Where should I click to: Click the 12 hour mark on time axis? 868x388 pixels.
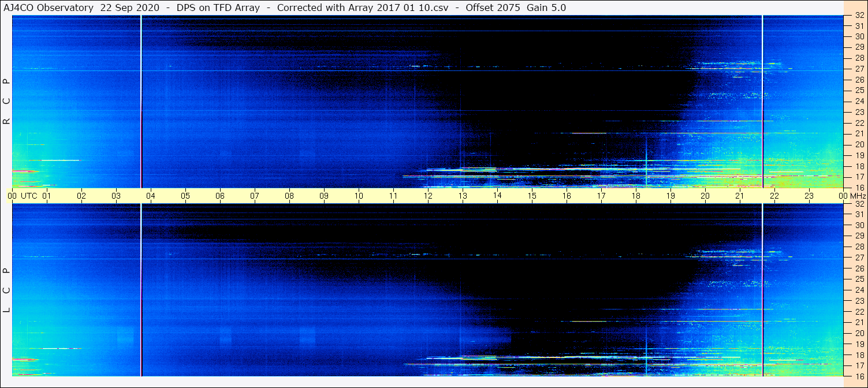coord(428,196)
